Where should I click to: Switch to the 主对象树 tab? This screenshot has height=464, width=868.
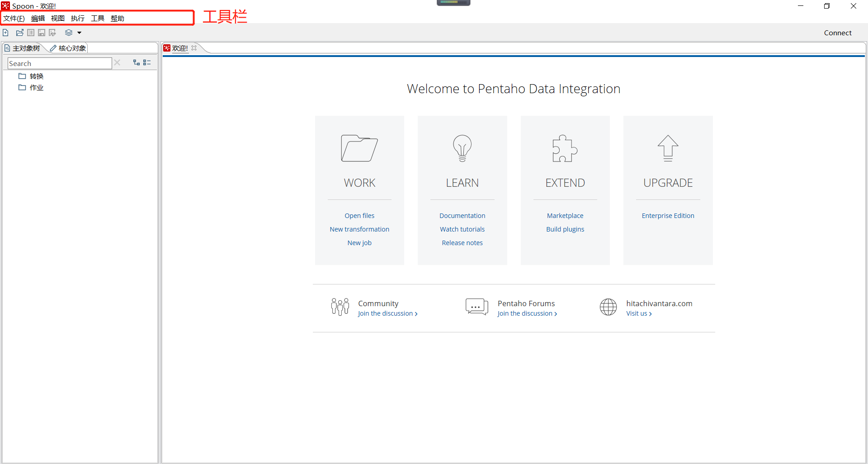point(22,48)
